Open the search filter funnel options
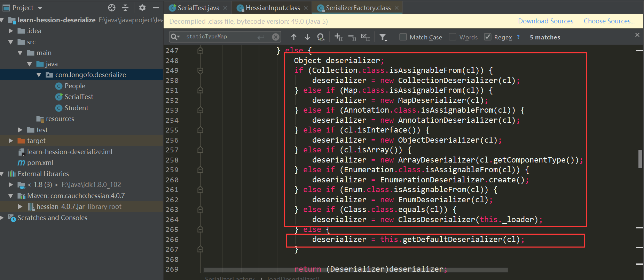 coord(383,37)
